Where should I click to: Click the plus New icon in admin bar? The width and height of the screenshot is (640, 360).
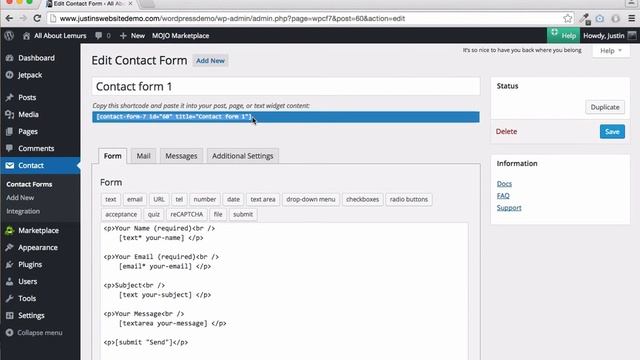pyautogui.click(x=123, y=36)
